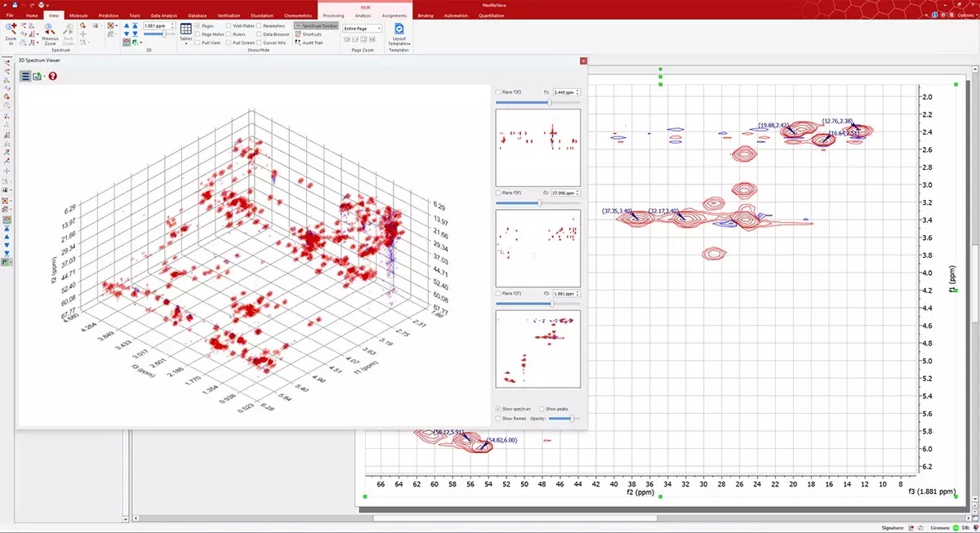
Task: Enable the Show peaks checkbox
Action: pos(542,408)
